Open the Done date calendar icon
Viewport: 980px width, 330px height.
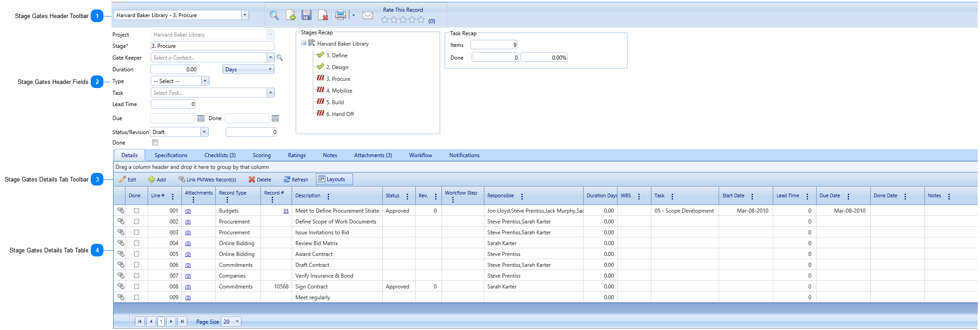[x=275, y=118]
